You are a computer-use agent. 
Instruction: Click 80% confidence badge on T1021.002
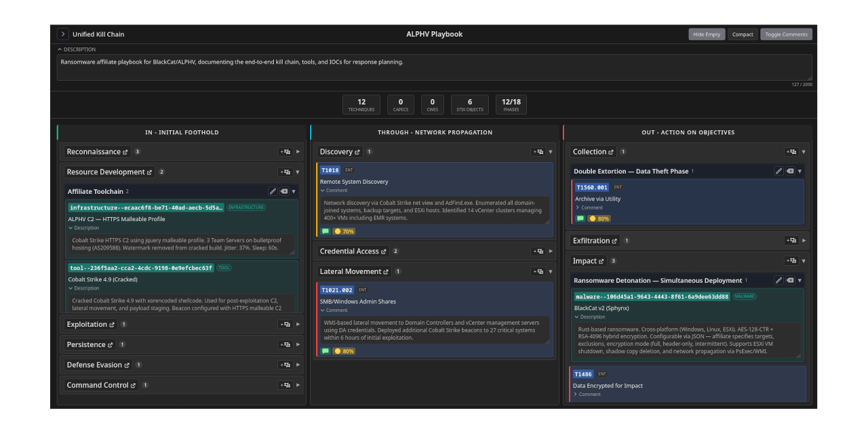[x=344, y=351]
